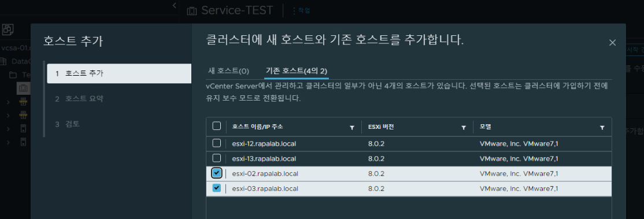Screen dimensions: 644x219
Task: Select esxi-02.rapalab.local host name
Action: (265, 173)
